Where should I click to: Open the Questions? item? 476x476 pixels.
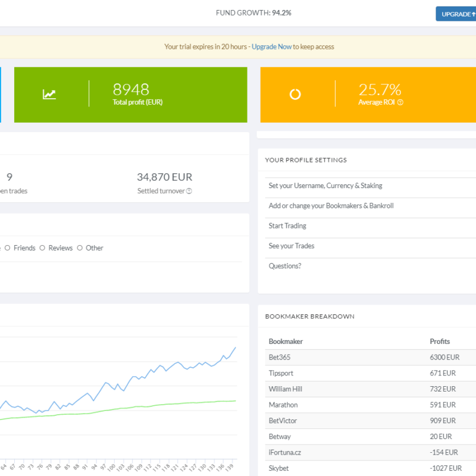pos(285,266)
